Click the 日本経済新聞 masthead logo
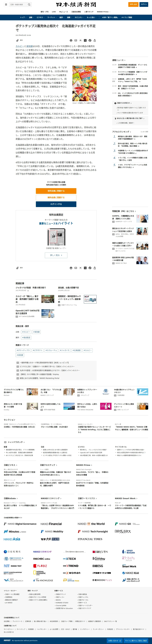The width and height of the screenshot is (152, 644). point(76,4)
